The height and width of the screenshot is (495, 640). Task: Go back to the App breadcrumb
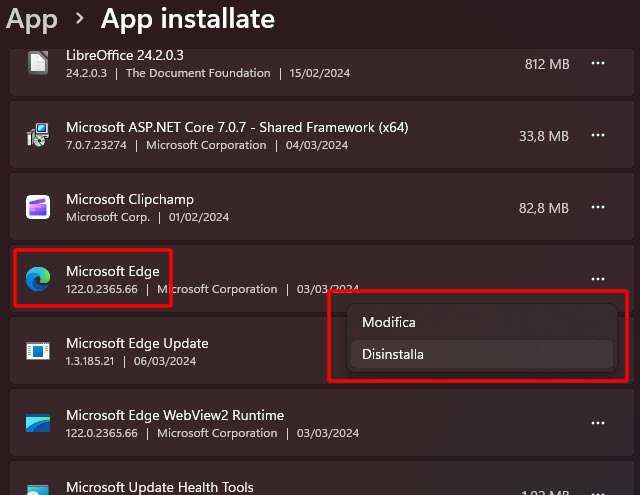[32, 18]
